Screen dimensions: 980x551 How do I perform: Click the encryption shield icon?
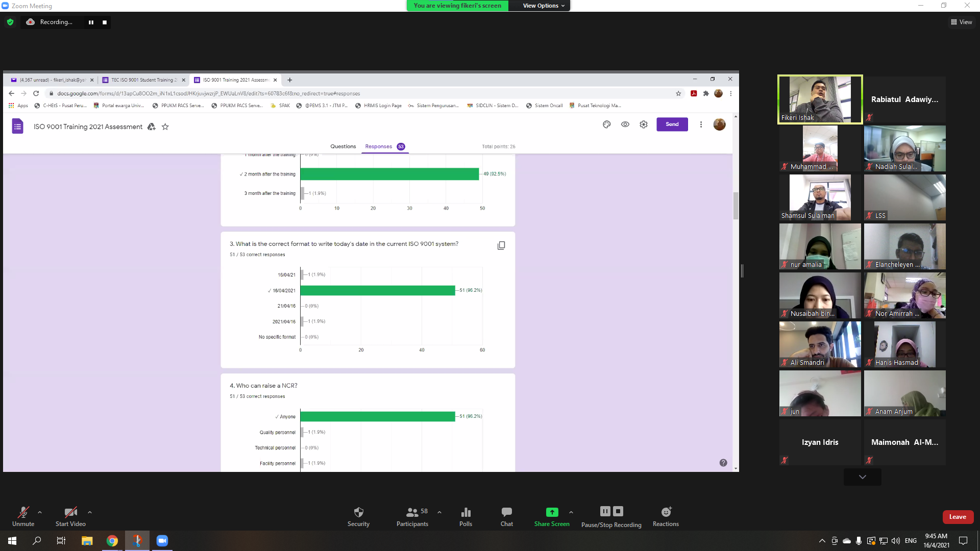pos(10,22)
